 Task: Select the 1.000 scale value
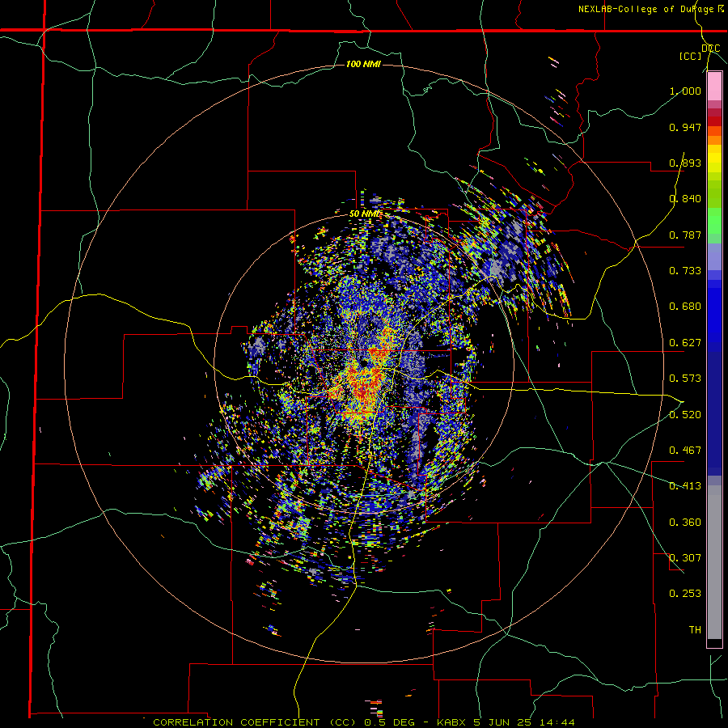[x=685, y=91]
